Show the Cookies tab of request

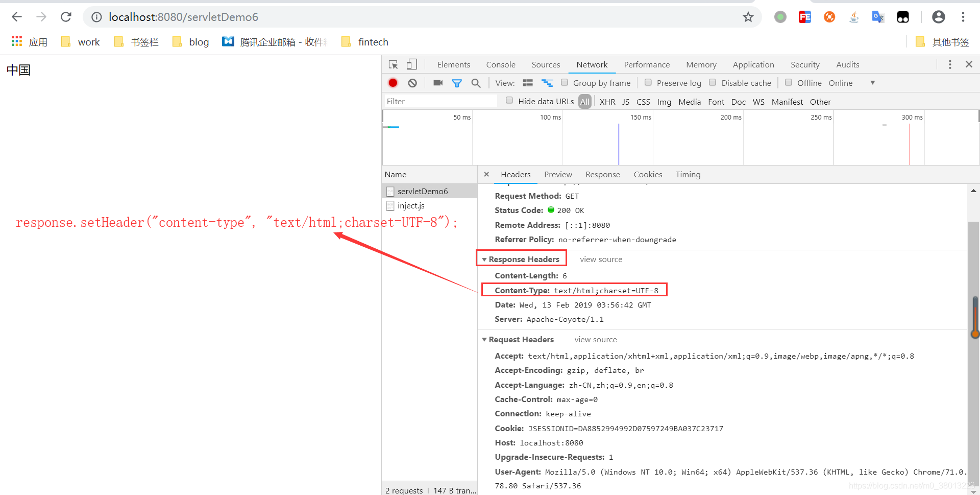pos(648,174)
